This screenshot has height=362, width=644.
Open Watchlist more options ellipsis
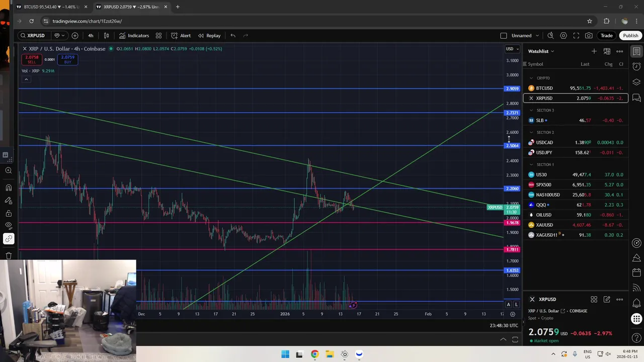click(x=620, y=51)
